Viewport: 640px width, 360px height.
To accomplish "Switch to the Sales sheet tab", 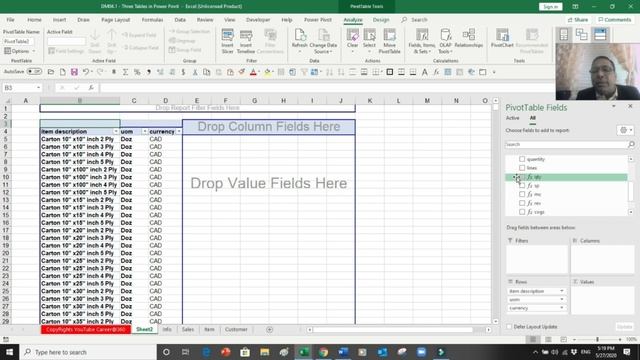I will (x=188, y=329).
